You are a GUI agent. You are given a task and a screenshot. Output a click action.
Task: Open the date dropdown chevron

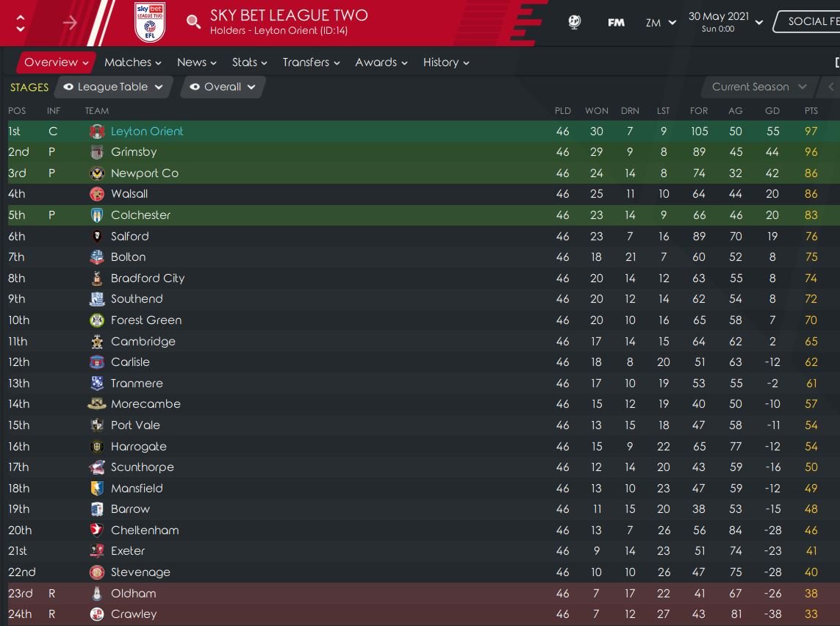click(759, 23)
